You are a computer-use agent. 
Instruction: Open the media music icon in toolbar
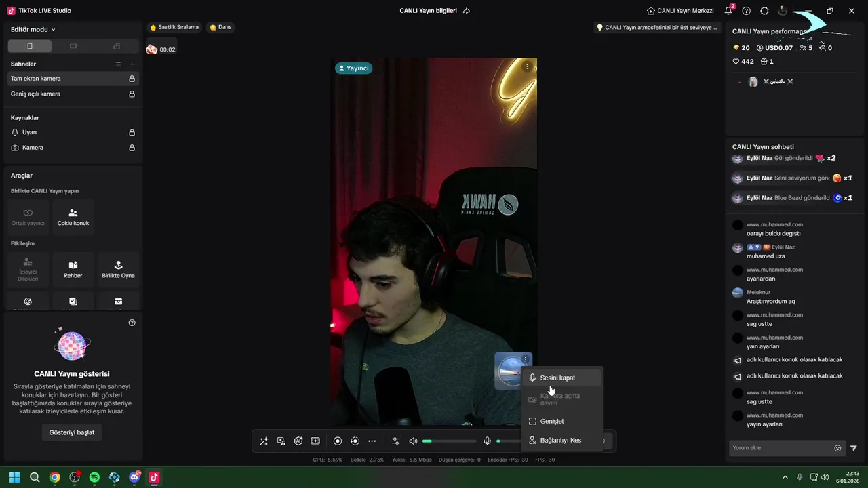click(281, 441)
